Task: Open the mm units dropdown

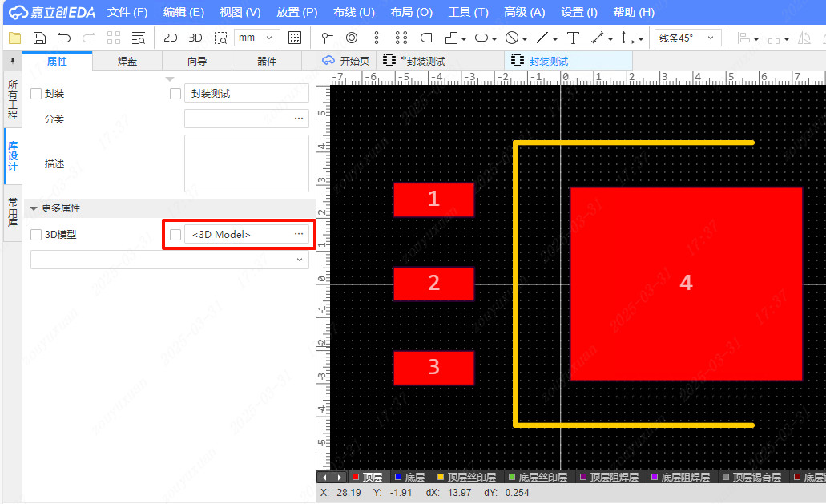Action: pyautogui.click(x=257, y=38)
